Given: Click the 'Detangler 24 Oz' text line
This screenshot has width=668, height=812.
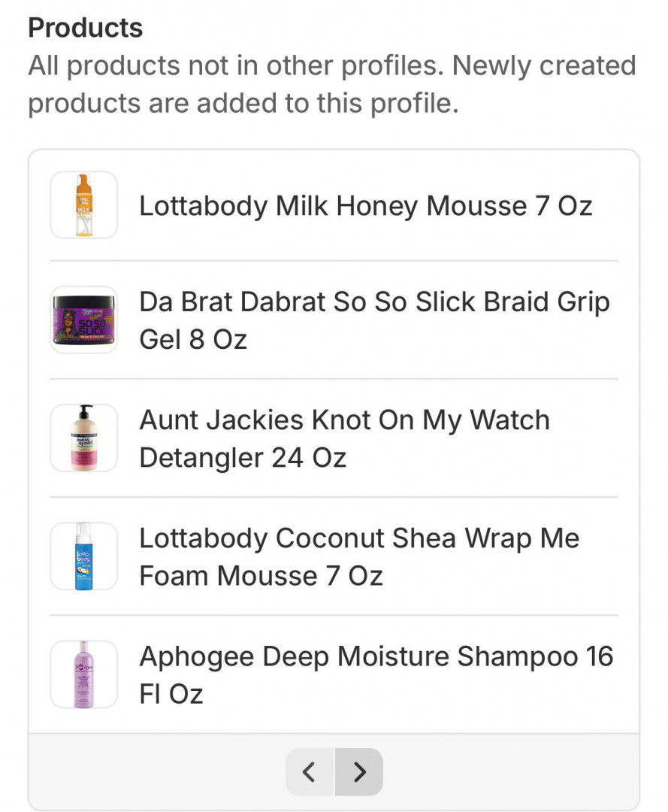Looking at the screenshot, I should tap(243, 458).
